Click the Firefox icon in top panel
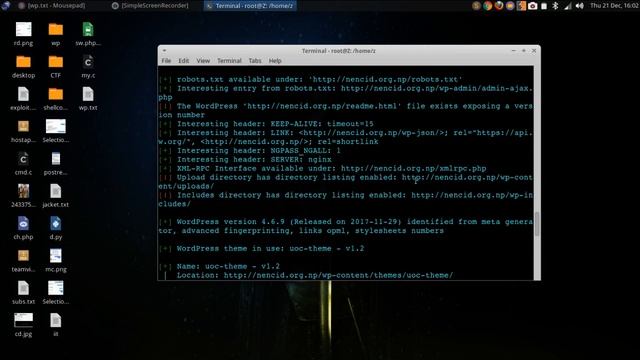Viewport: 640px width, 360px height. (499, 6)
